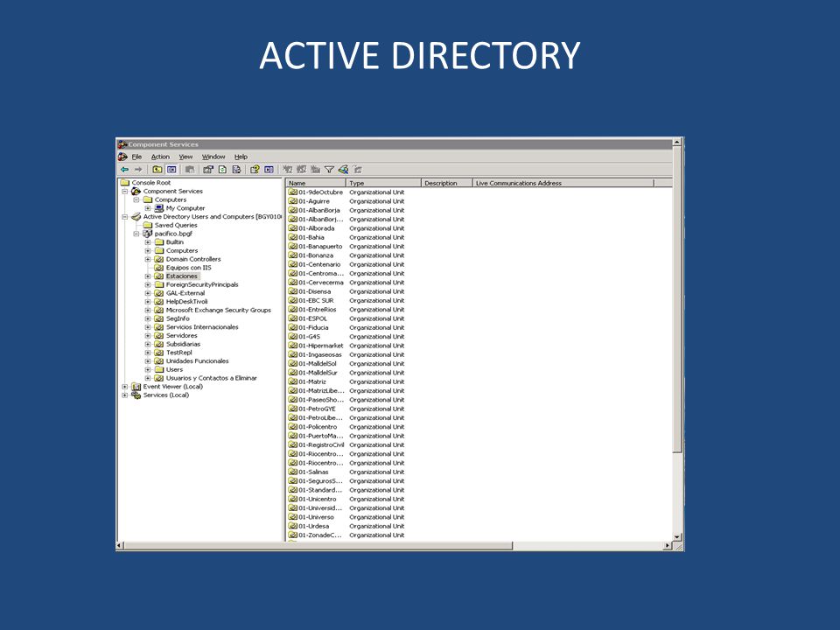Open the Window menu
Image resolution: width=840 pixels, height=630 pixels.
(213, 157)
